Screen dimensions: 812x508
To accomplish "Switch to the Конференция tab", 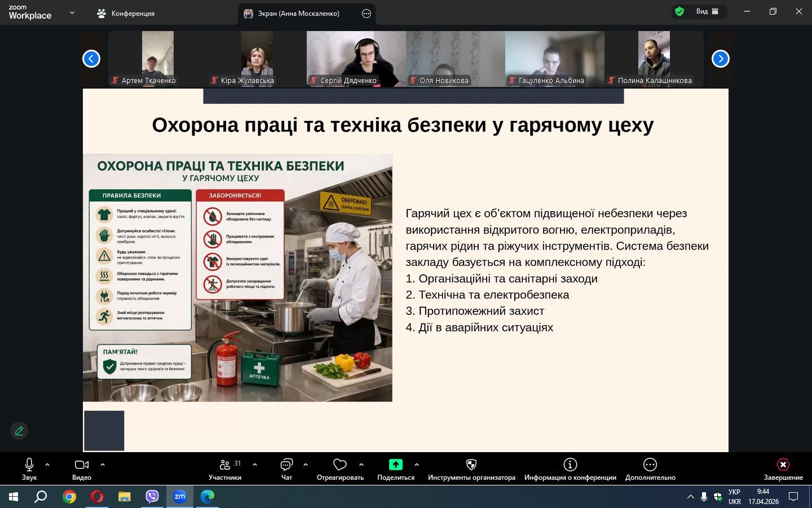I will [126, 14].
